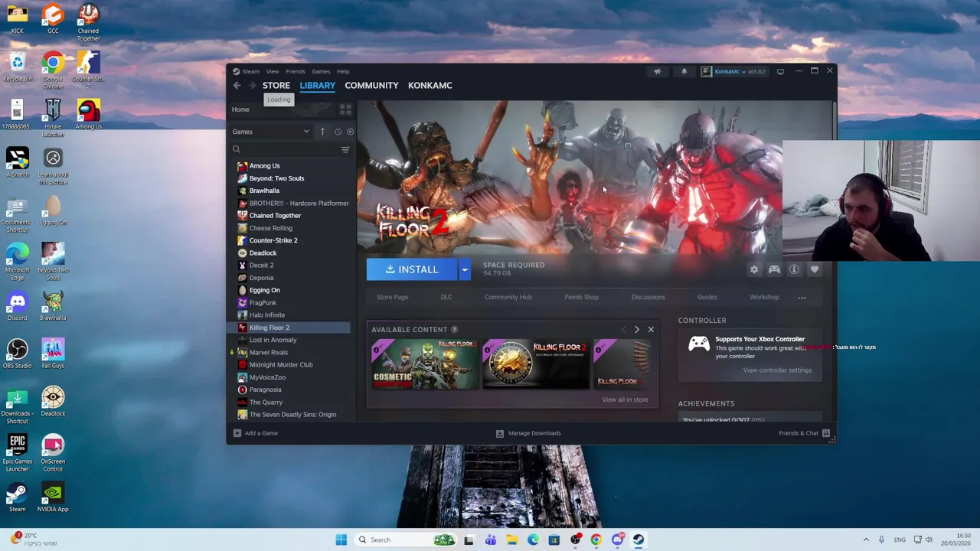Image resolution: width=980 pixels, height=551 pixels.
Task: Open the Cosmetic DLC thumbnail
Action: tap(425, 364)
